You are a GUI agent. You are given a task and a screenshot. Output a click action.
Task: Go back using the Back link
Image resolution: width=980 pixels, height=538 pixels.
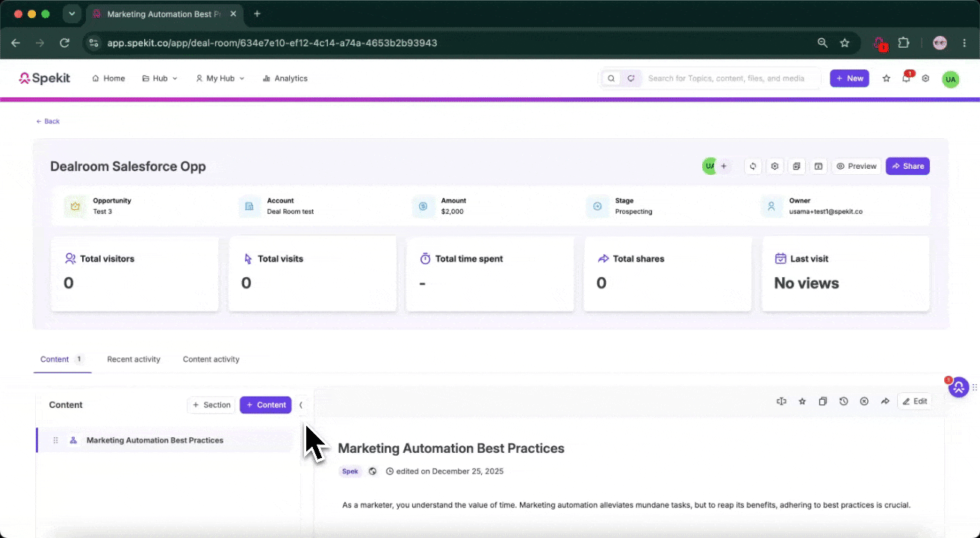pos(48,121)
